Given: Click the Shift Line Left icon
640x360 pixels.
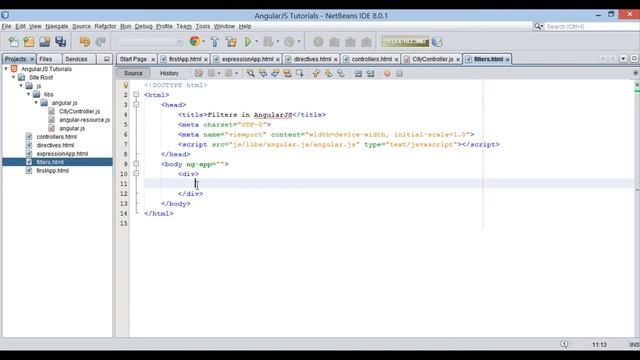Looking at the screenshot, I should pos(358,73).
